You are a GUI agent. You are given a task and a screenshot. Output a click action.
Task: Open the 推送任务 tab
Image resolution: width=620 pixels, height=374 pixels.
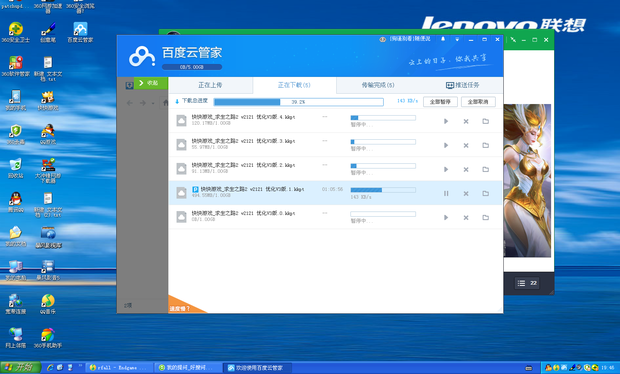tap(462, 85)
